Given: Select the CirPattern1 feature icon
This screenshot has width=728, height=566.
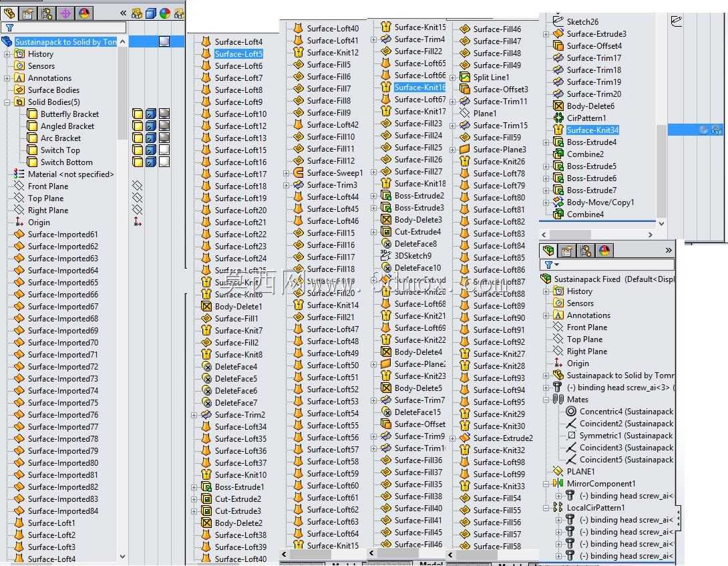Looking at the screenshot, I should (558, 118).
